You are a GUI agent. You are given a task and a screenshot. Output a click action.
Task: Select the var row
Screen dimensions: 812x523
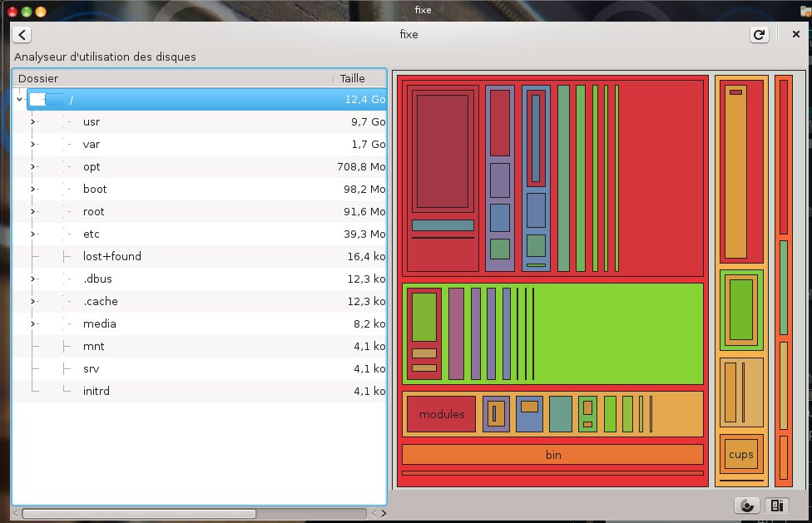click(200, 145)
